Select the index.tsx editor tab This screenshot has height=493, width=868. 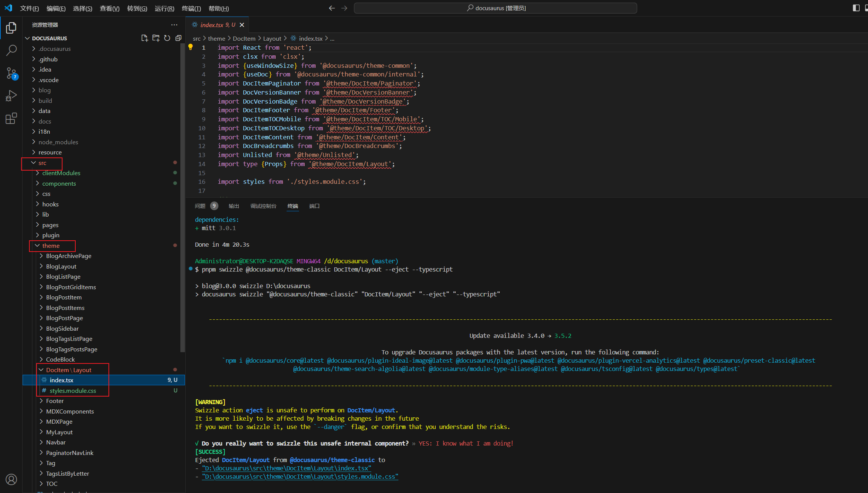pos(217,25)
